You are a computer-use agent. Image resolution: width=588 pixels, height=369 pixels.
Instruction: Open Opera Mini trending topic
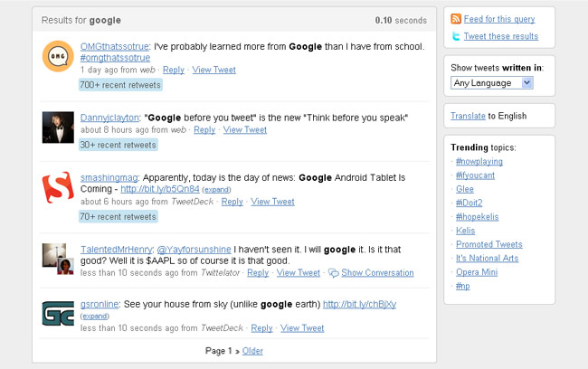[477, 272]
